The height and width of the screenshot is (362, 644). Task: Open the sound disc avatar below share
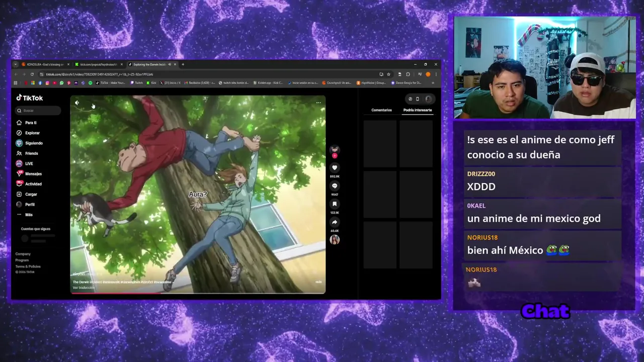(x=335, y=240)
